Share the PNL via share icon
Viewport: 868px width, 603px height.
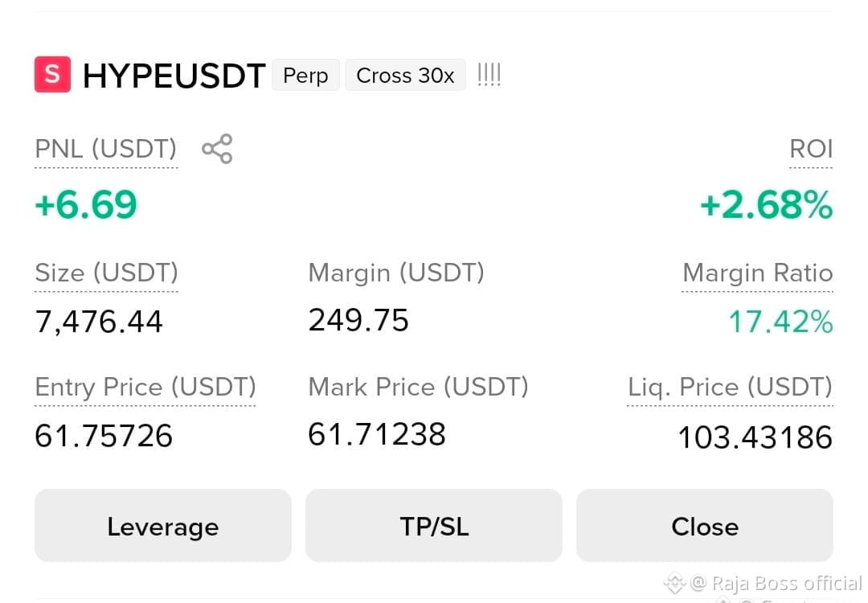tap(217, 149)
